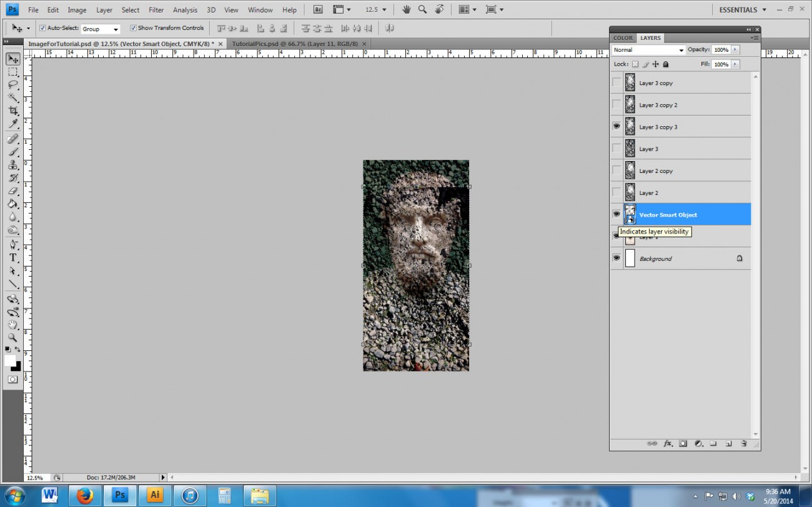Viewport: 812px width, 507px height.
Task: Hide the Vector Smart Object layer
Action: [616, 214]
